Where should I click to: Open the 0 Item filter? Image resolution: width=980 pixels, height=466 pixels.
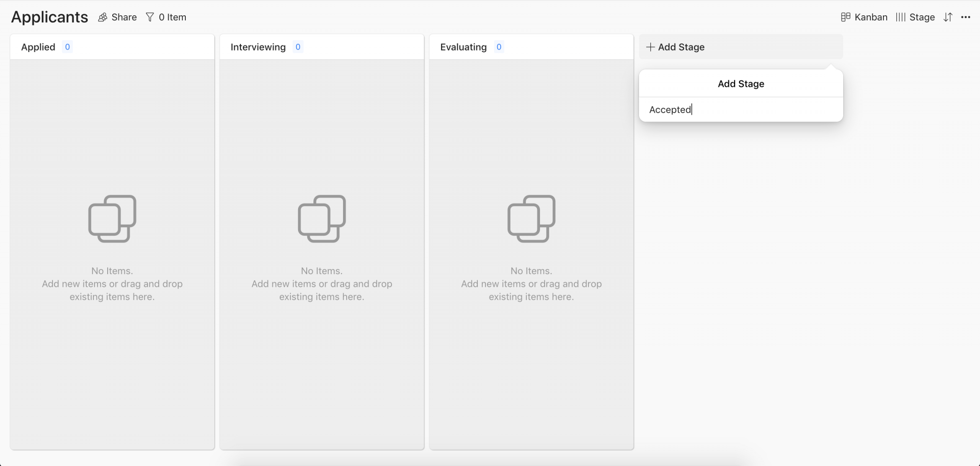pos(173,17)
